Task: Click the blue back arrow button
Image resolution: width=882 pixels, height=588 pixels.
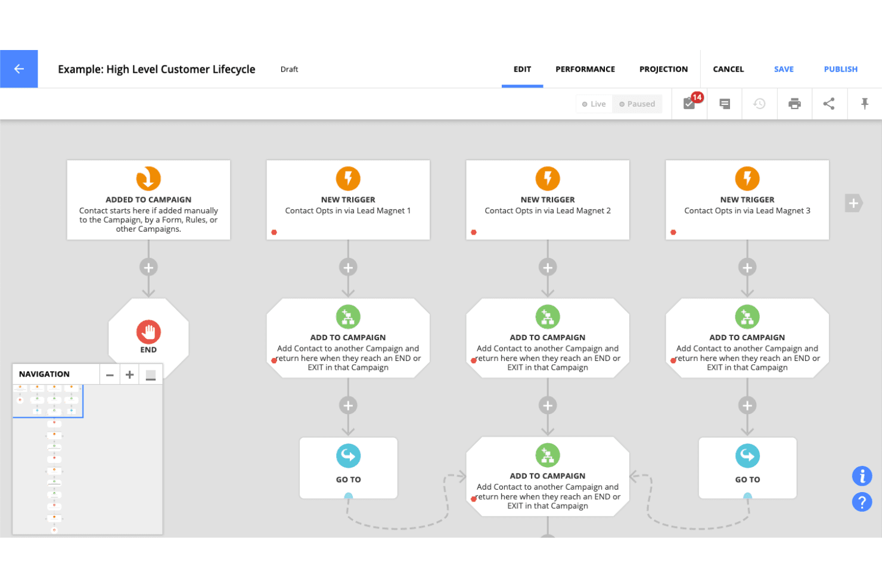Action: 19,69
